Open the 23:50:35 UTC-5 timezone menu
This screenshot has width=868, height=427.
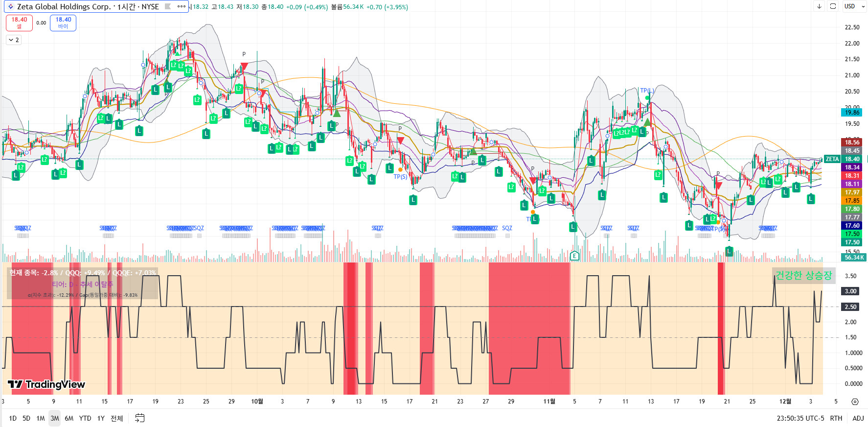800,418
